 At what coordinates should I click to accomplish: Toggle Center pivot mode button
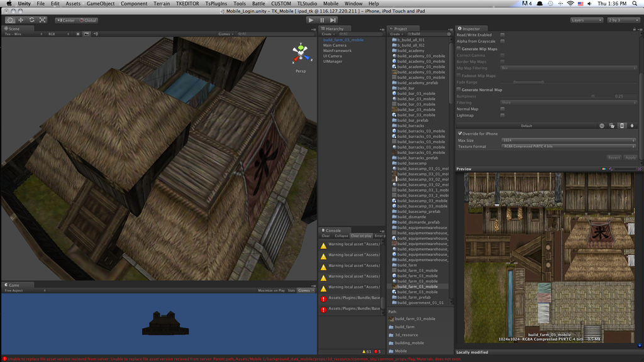(x=67, y=20)
